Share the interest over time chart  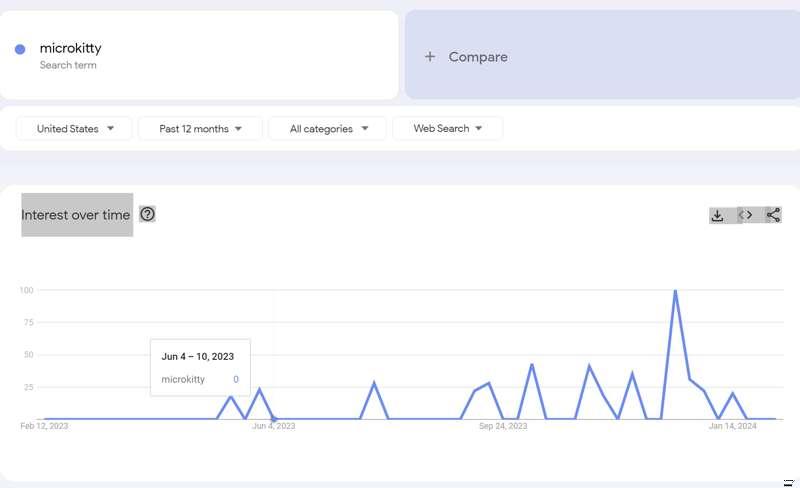click(x=773, y=215)
